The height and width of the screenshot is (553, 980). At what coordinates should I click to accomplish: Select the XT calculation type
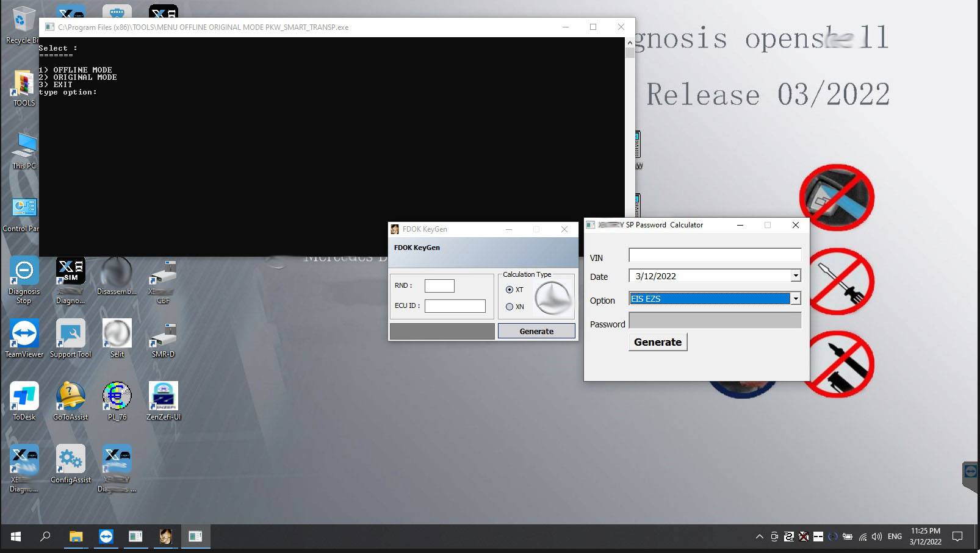[510, 290]
